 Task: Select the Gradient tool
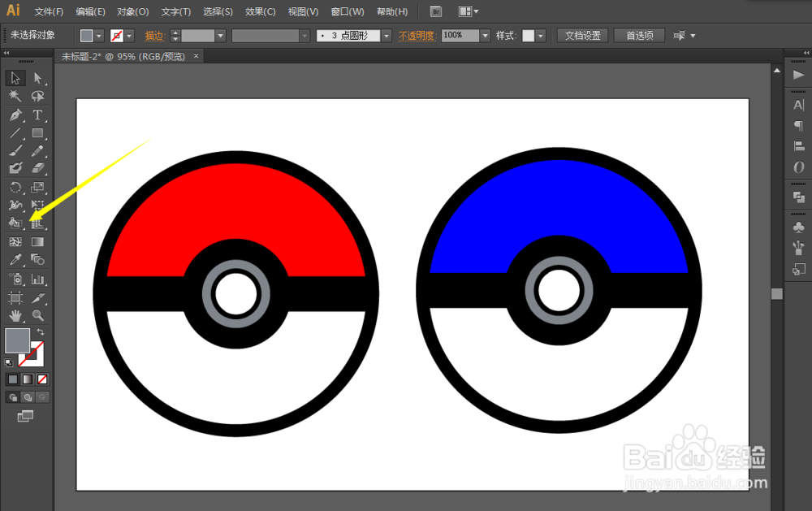(37, 242)
